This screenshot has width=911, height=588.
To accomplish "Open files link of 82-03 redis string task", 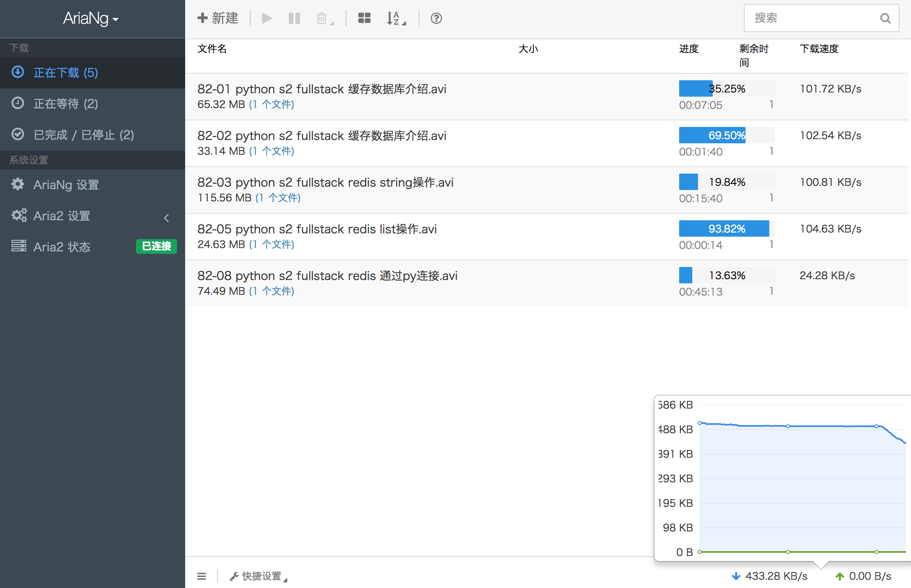I will pos(278,198).
